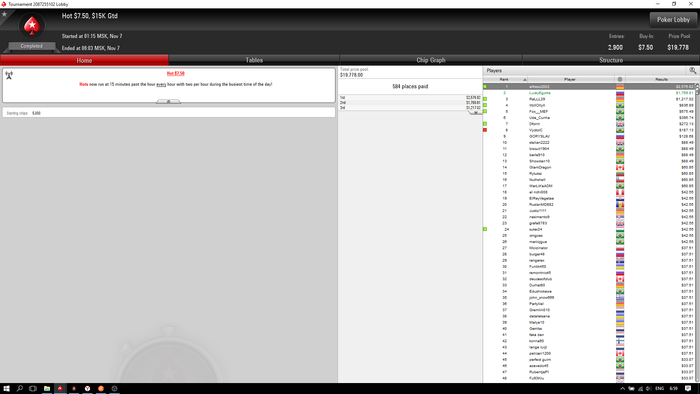Click the Canadian flag in rank 44 row
The height and width of the screenshot is (394, 700).
pos(620,353)
